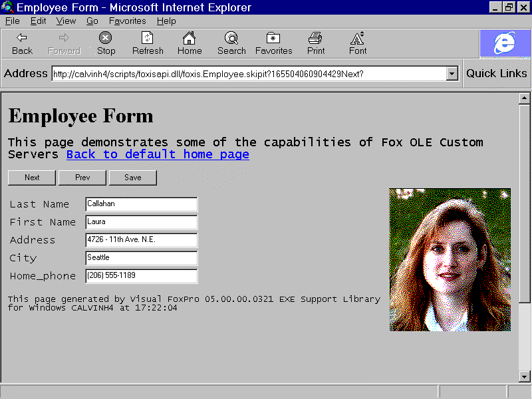
Task: Click the Next record button
Action: 32,178
